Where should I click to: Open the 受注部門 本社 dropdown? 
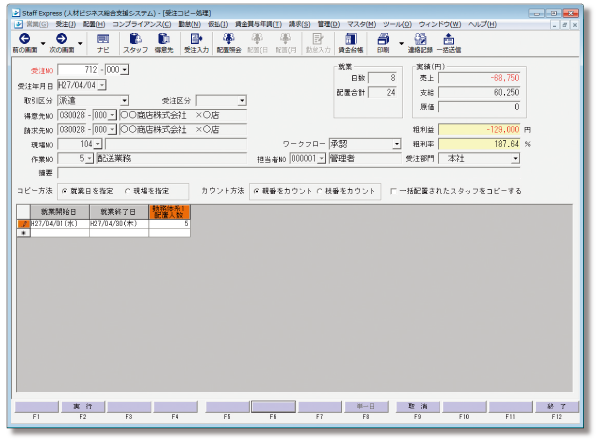(516, 158)
